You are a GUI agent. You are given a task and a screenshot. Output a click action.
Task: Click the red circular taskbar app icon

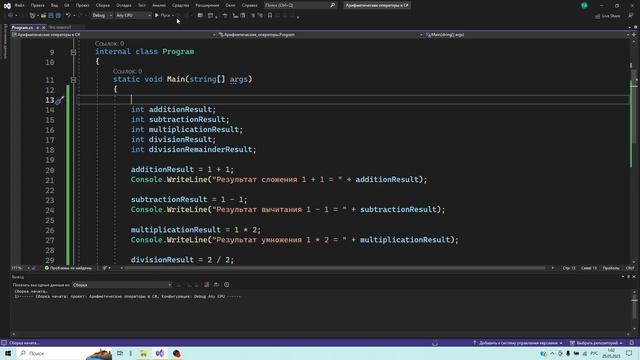click(x=176, y=353)
